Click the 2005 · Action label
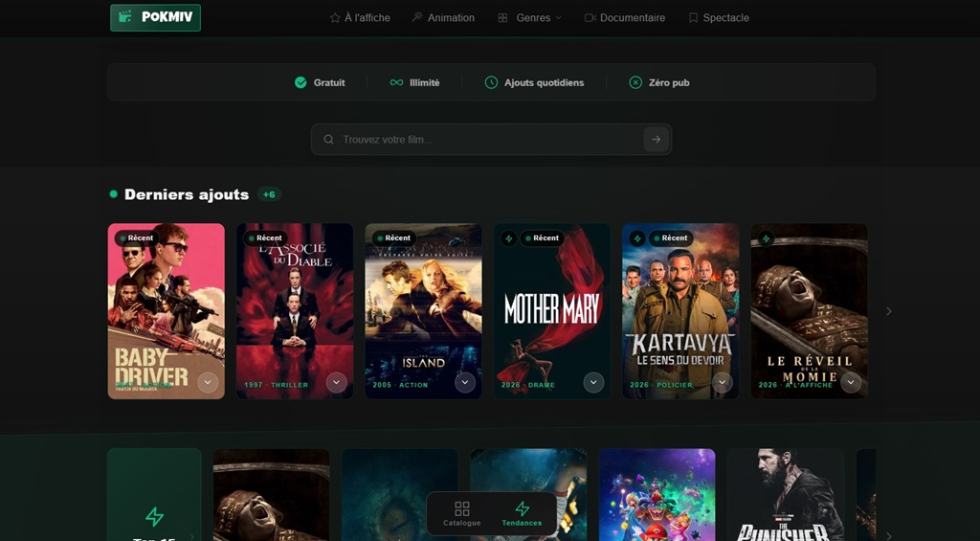980x541 pixels. click(401, 385)
